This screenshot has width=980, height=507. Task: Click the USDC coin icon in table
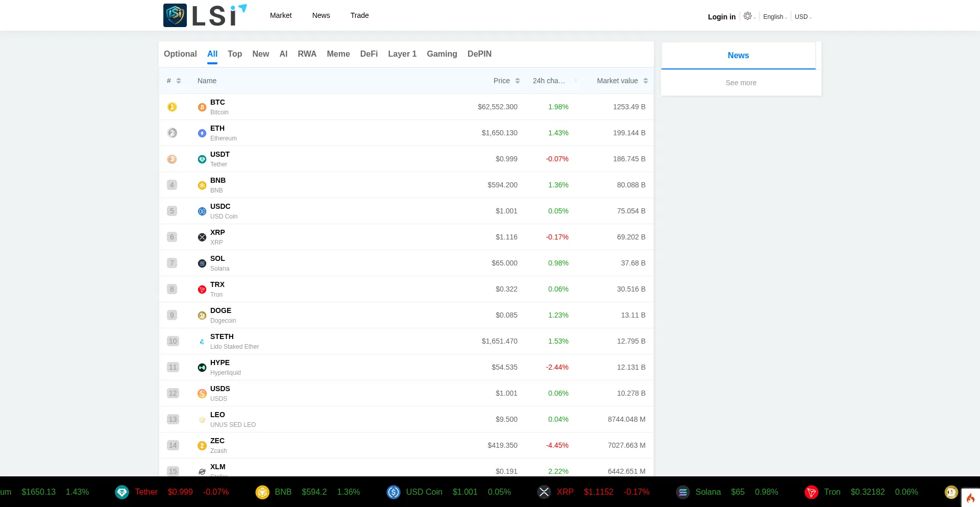click(202, 211)
